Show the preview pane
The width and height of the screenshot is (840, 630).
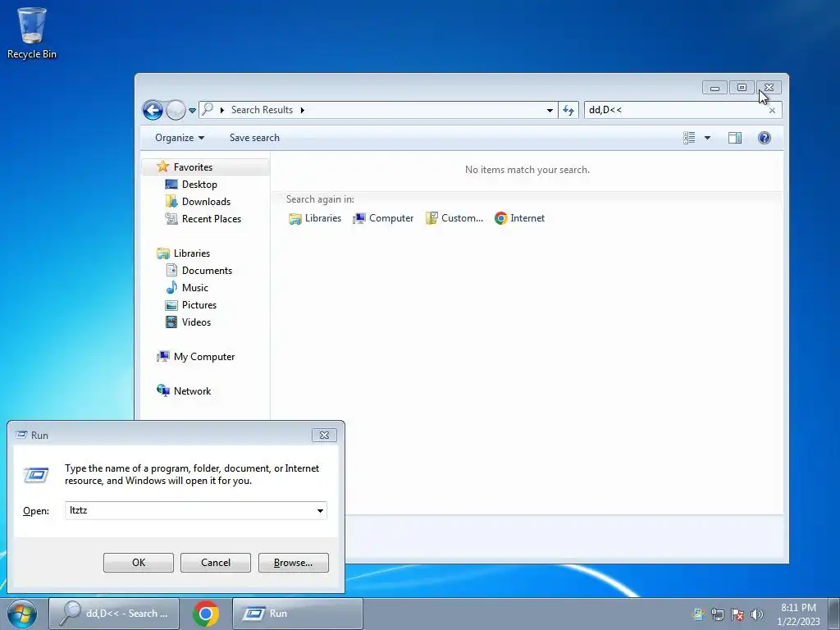click(735, 138)
